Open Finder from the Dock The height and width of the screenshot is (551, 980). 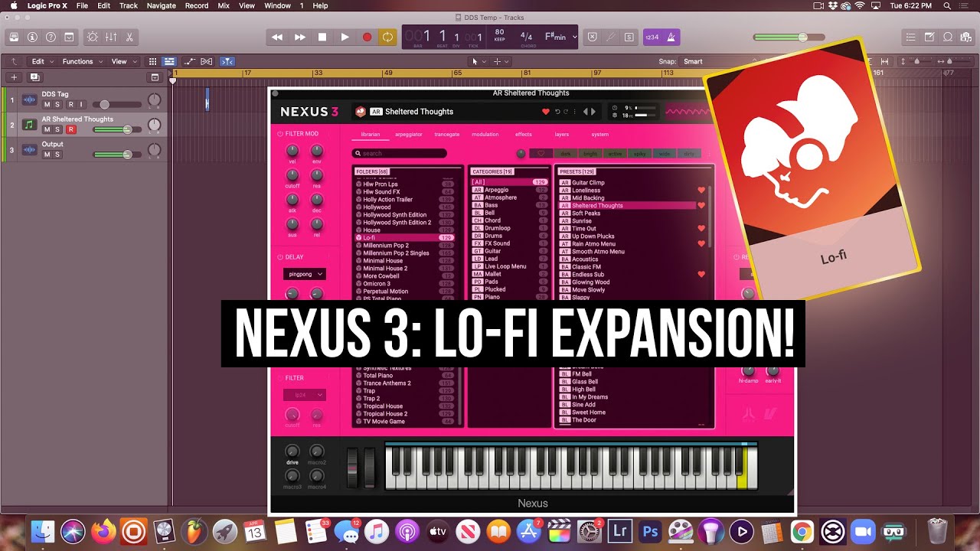pos(43,531)
